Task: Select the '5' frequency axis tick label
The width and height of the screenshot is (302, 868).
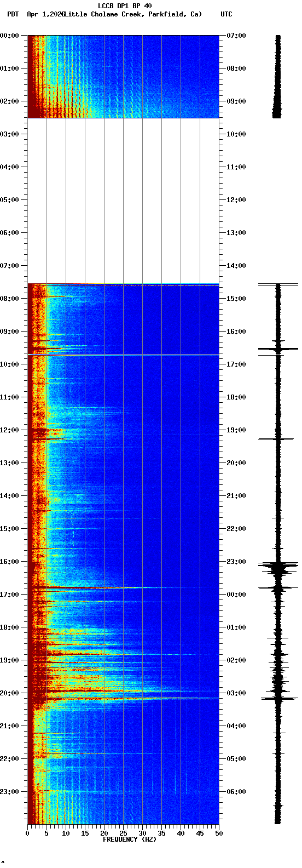Action: click(x=47, y=833)
